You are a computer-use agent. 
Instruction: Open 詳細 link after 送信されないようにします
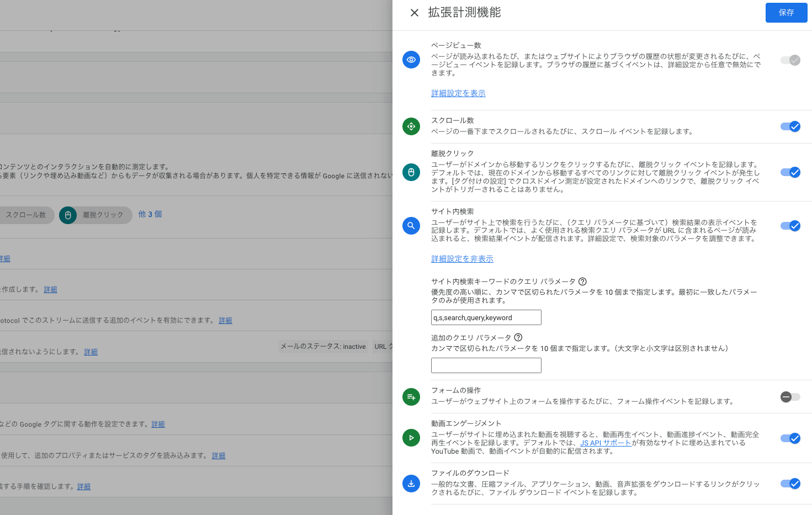[x=91, y=352]
